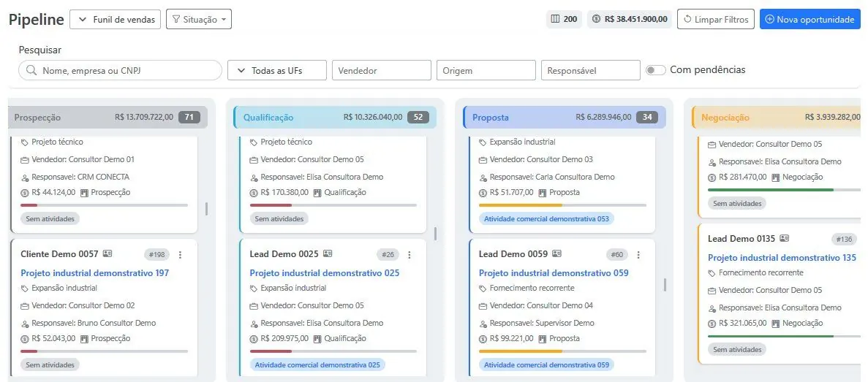The width and height of the screenshot is (868, 382).
Task: Click the #198 id badge
Action: pyautogui.click(x=157, y=255)
